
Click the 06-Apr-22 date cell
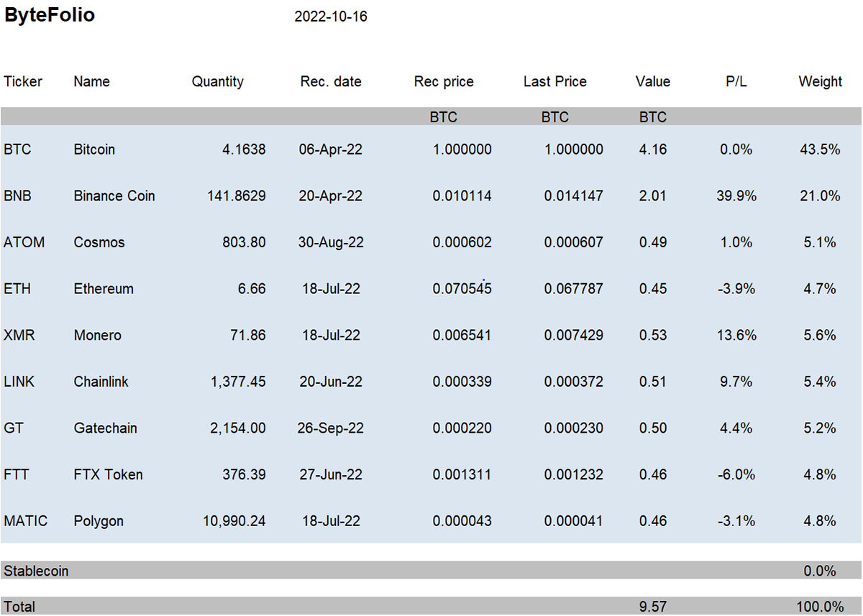pyautogui.click(x=331, y=150)
